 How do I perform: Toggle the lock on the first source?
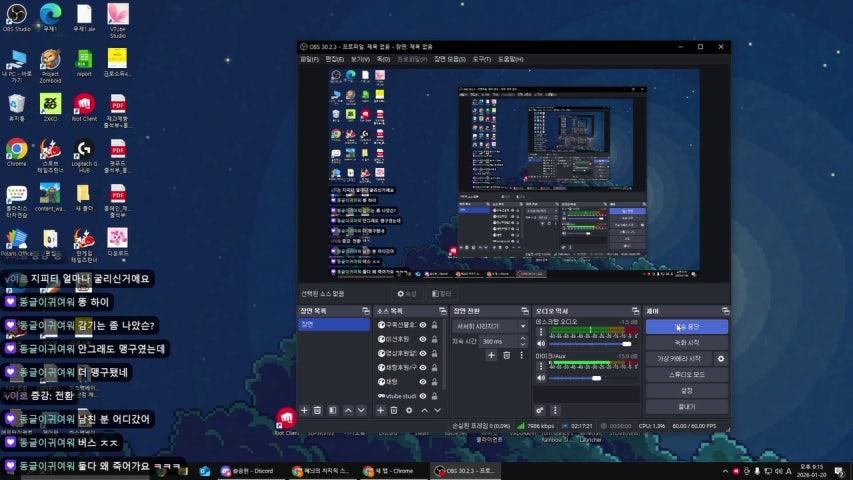click(x=434, y=325)
